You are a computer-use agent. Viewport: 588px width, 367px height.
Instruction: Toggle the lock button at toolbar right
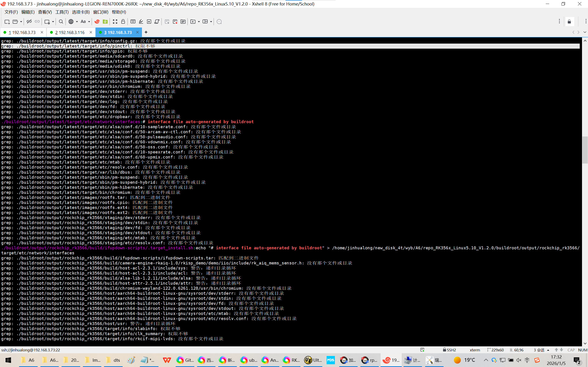pyautogui.click(x=569, y=22)
